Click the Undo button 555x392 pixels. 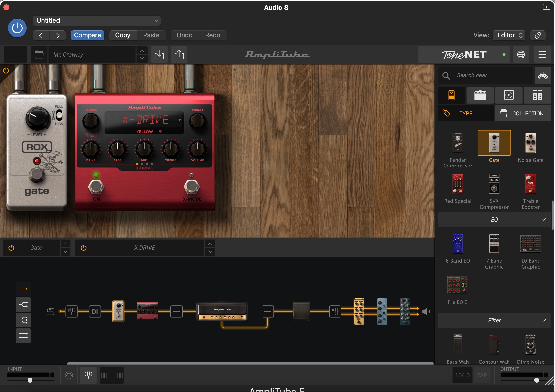(x=185, y=35)
